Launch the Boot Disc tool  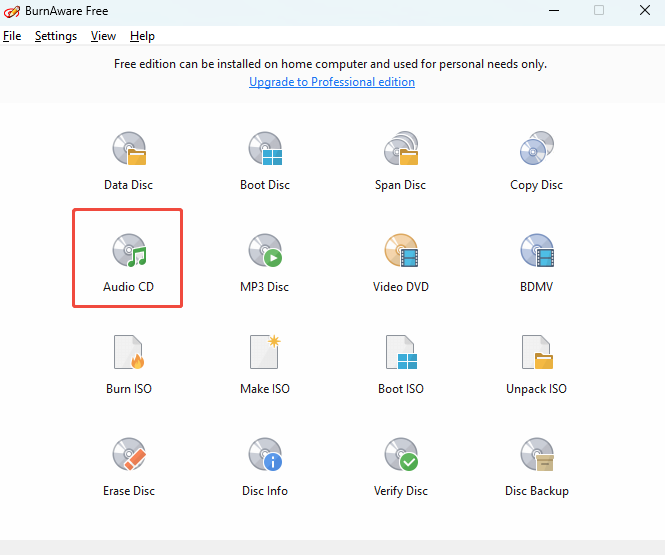point(265,150)
